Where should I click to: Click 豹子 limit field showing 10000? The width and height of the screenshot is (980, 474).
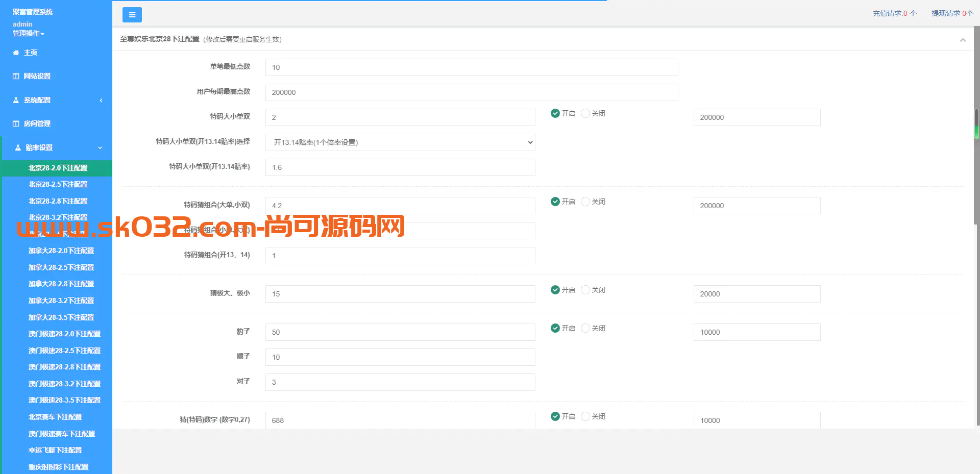757,332
